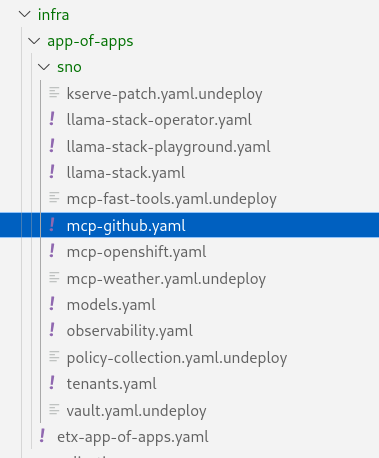Click the vault.yaml.undeploy file icon

point(54,409)
